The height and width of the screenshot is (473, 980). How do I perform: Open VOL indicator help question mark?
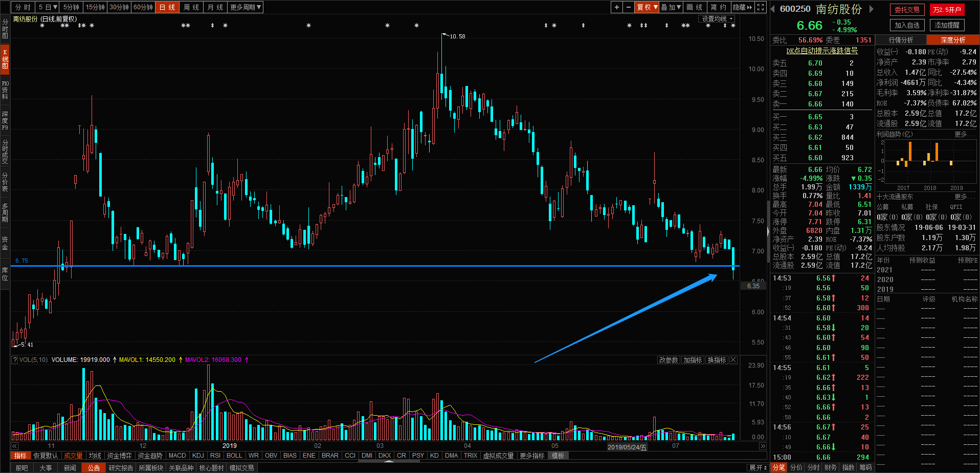(x=15, y=360)
